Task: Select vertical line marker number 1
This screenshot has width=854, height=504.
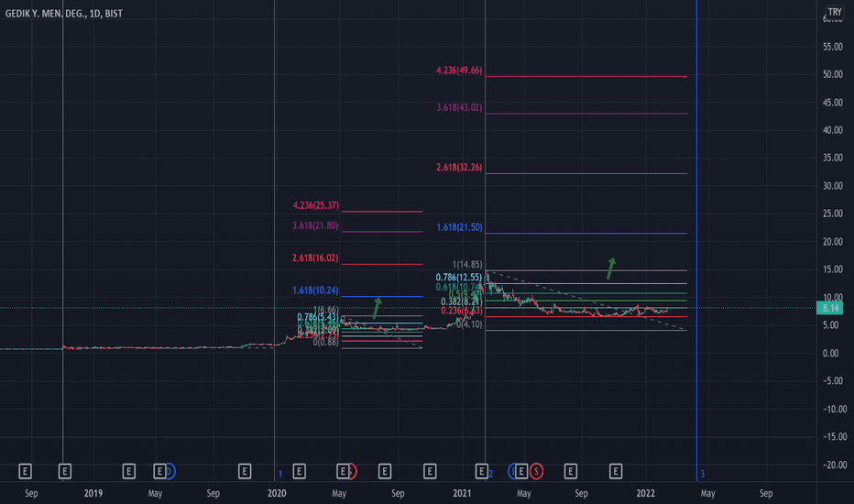Action: point(280,474)
